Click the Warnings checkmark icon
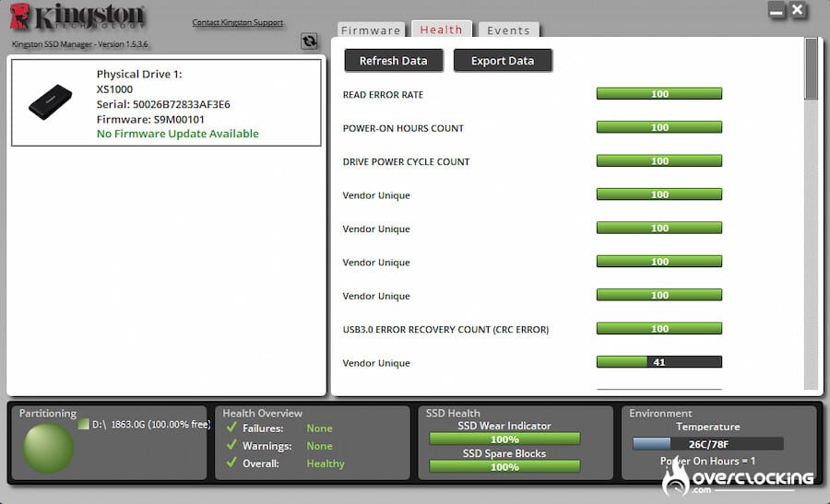 pos(231,445)
